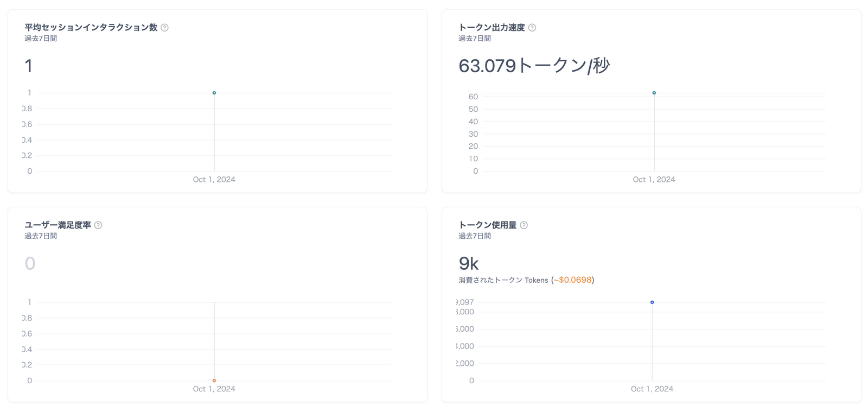Click the large 1 value in session interactions card
The image size is (868, 412).
pyautogui.click(x=29, y=66)
